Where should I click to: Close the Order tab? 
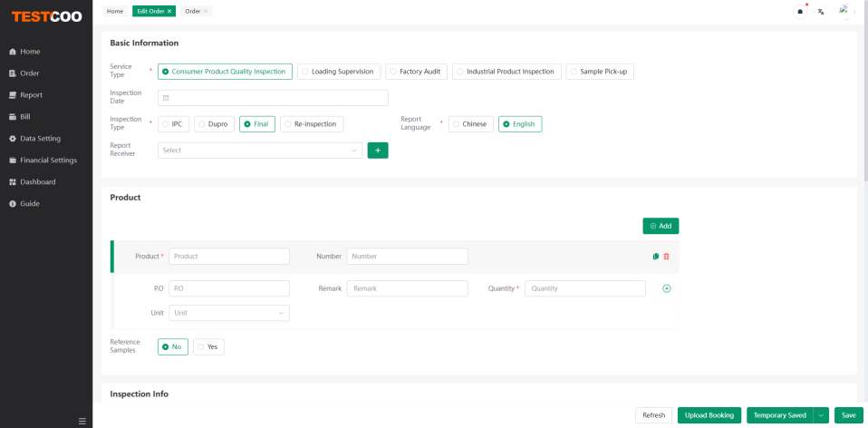[x=206, y=11]
